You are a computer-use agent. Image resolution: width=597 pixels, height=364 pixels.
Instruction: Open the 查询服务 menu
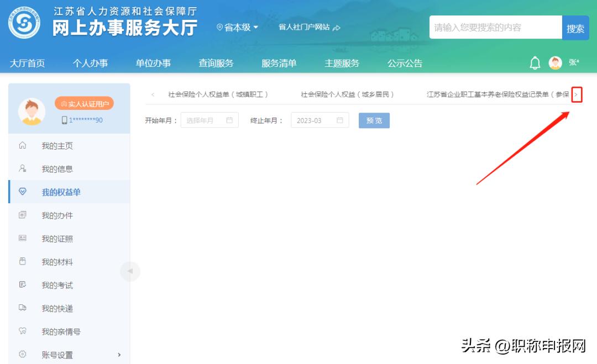click(216, 63)
